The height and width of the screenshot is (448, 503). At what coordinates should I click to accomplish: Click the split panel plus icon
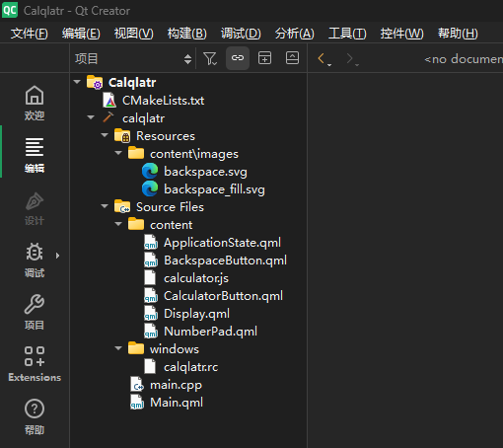click(264, 58)
